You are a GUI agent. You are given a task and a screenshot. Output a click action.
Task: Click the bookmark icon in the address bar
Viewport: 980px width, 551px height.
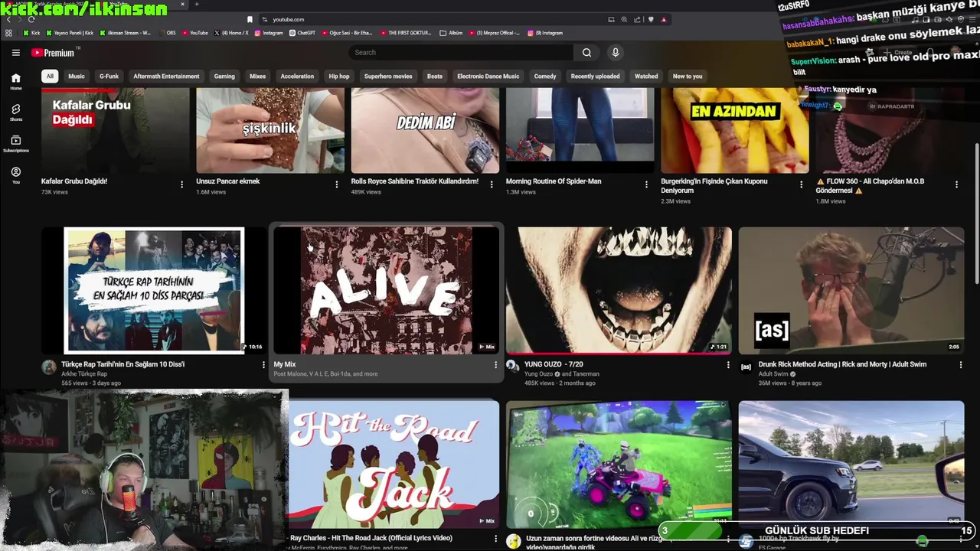click(x=250, y=19)
